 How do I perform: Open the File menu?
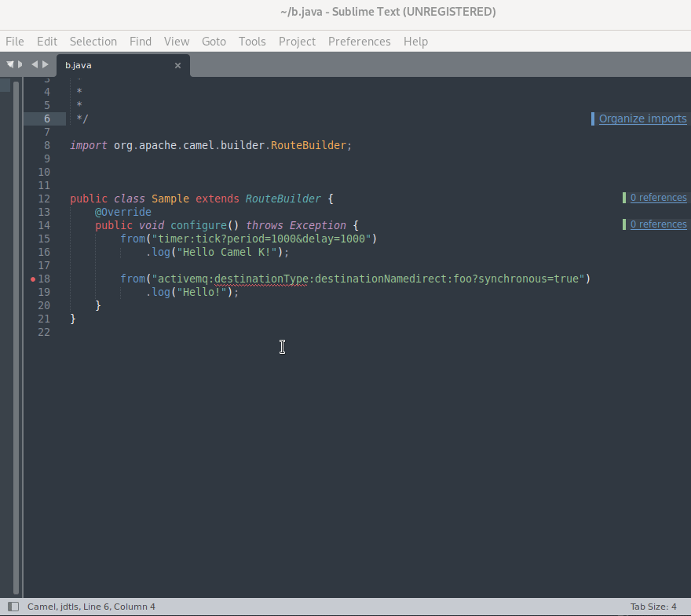point(15,42)
